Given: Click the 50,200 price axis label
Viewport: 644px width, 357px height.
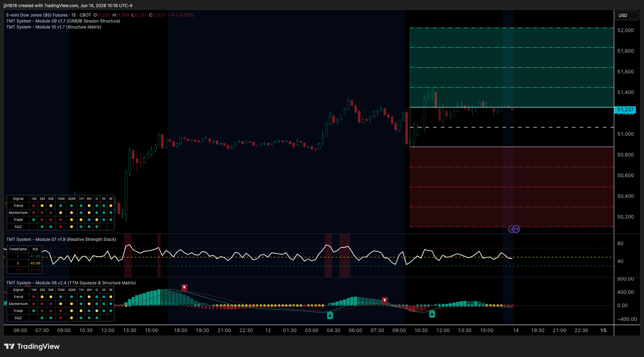Looking at the screenshot, I should [625, 217].
